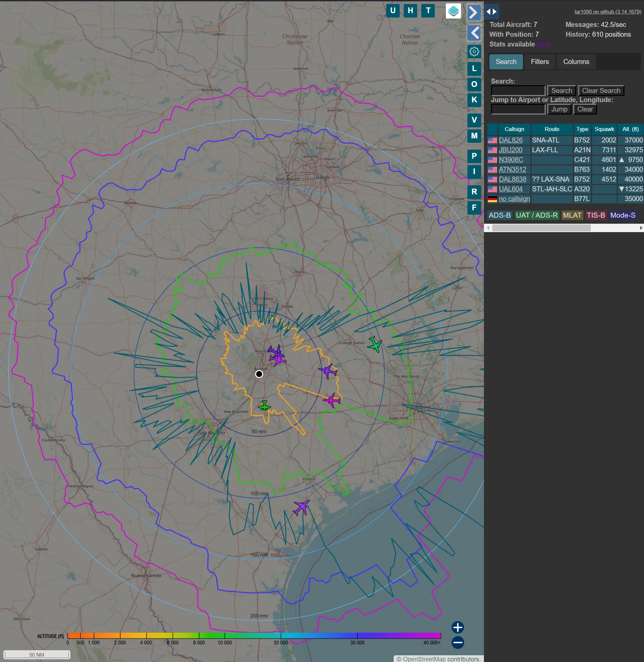Open the DAL826 callsign link
The height and width of the screenshot is (662, 644).
coord(511,140)
